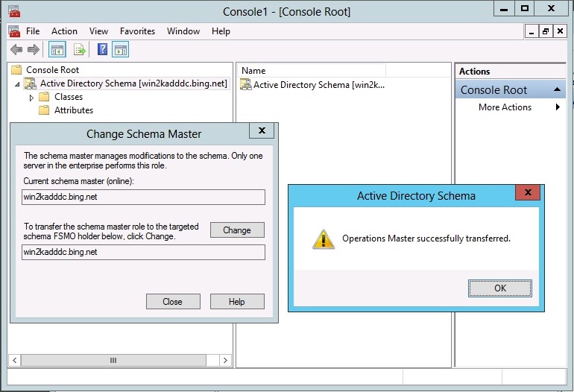
Task: Collapse the Active Directory Schema tree node
Action: pyautogui.click(x=17, y=84)
